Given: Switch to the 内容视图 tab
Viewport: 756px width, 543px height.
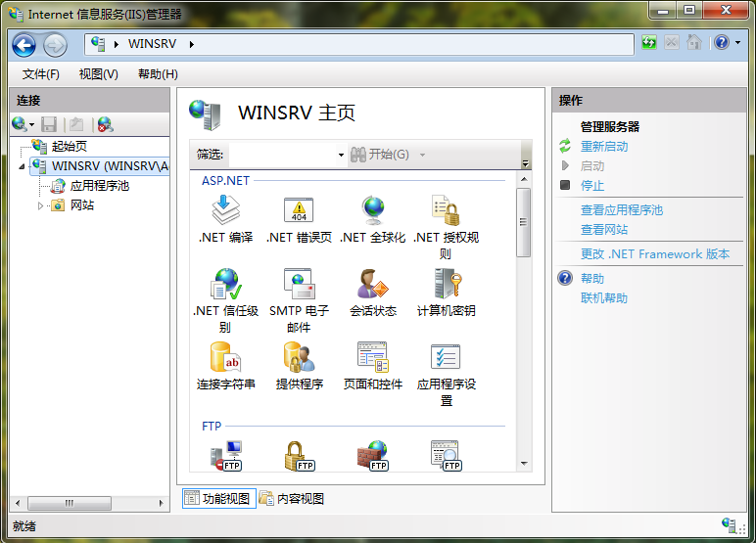Looking at the screenshot, I should [x=292, y=498].
